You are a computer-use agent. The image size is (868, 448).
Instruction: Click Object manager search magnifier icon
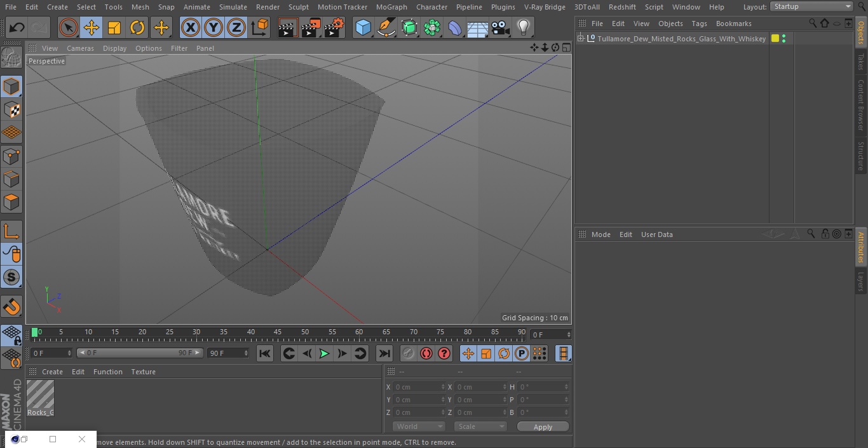click(813, 23)
